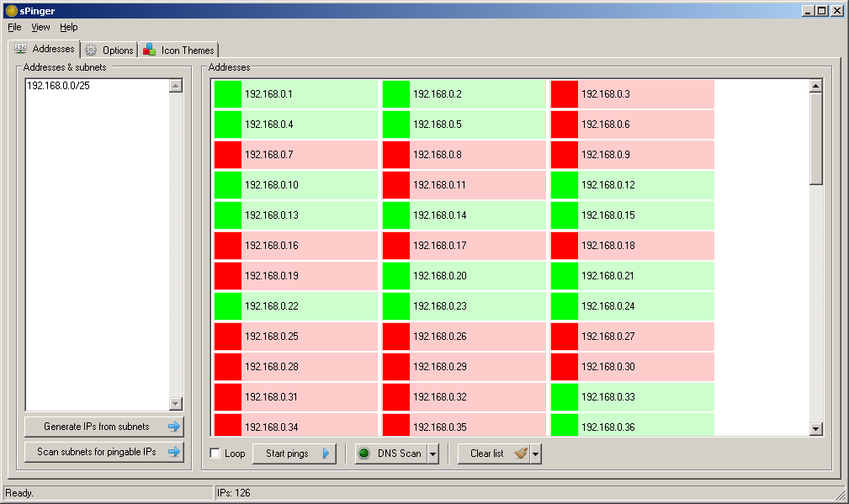
Task: Click the red status swatch of 192.168.0.17
Action: tap(395, 246)
